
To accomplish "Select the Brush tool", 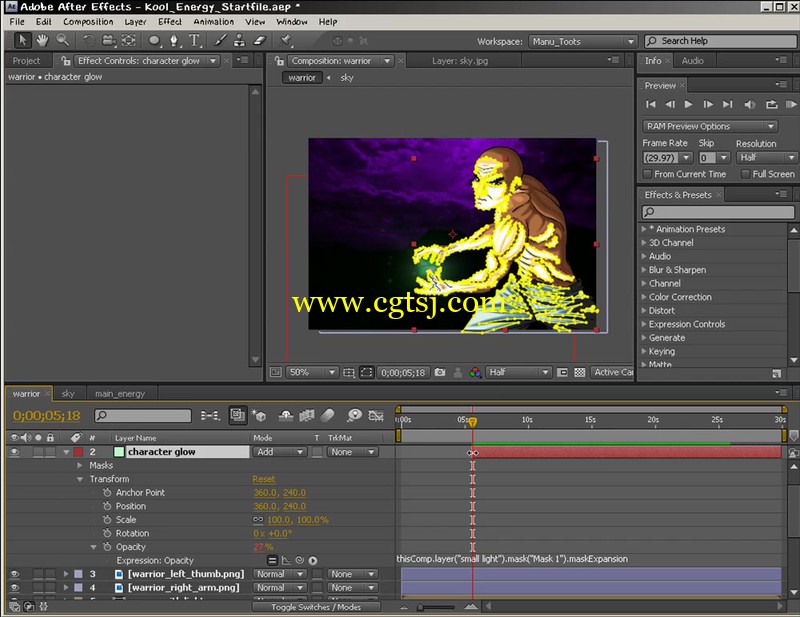I will tap(220, 41).
